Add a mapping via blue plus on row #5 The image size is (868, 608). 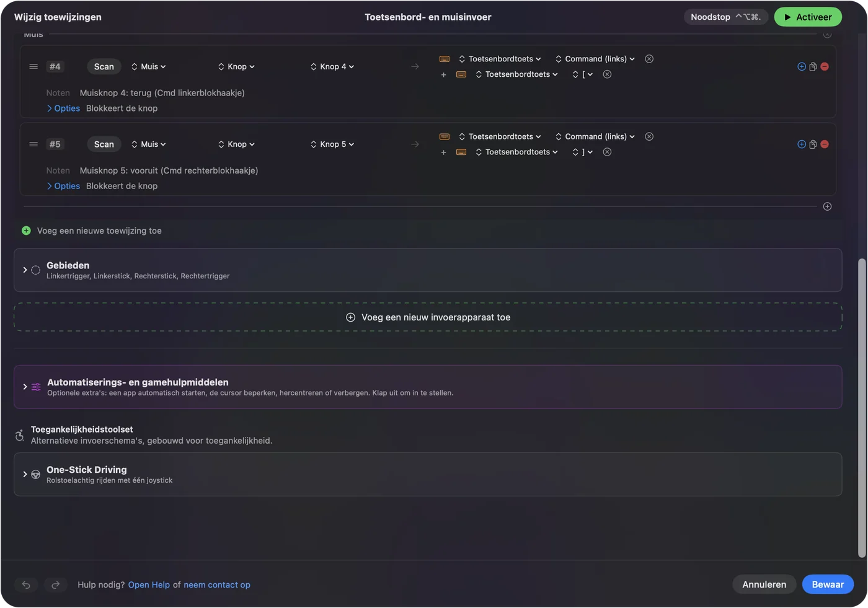(802, 144)
